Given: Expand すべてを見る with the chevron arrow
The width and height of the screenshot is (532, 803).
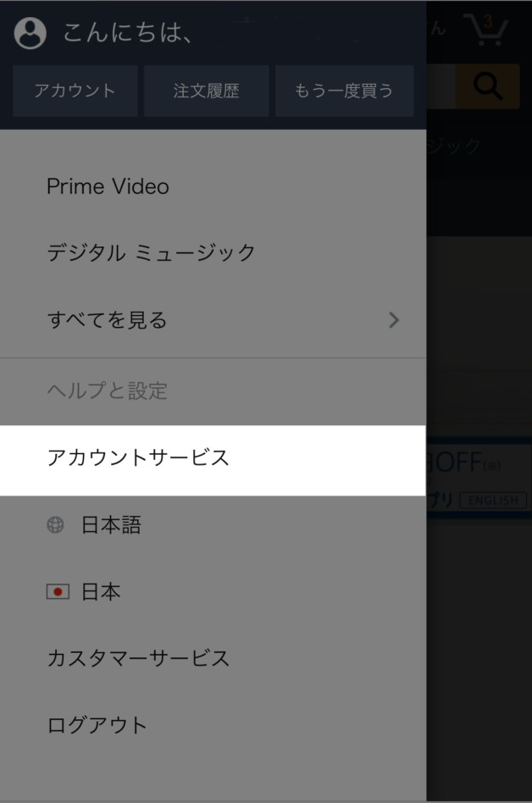Looking at the screenshot, I should (x=394, y=320).
